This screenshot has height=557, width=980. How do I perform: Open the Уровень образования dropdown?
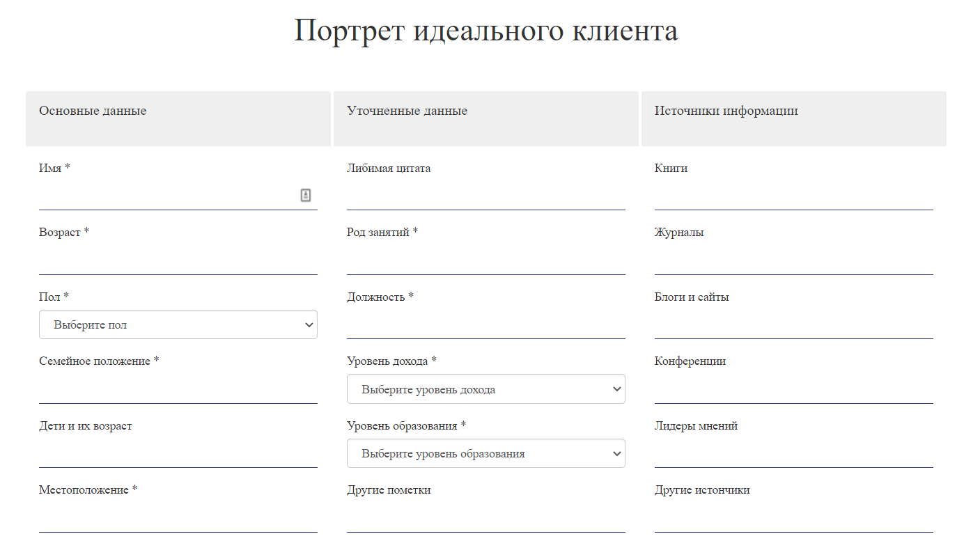click(485, 454)
